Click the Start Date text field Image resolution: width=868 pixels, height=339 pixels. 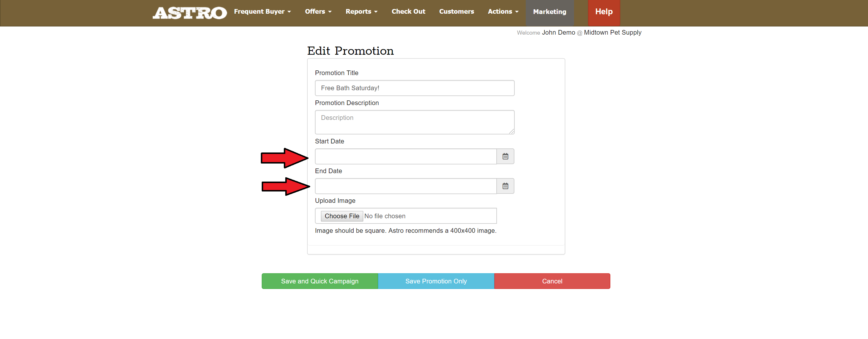[x=405, y=156]
